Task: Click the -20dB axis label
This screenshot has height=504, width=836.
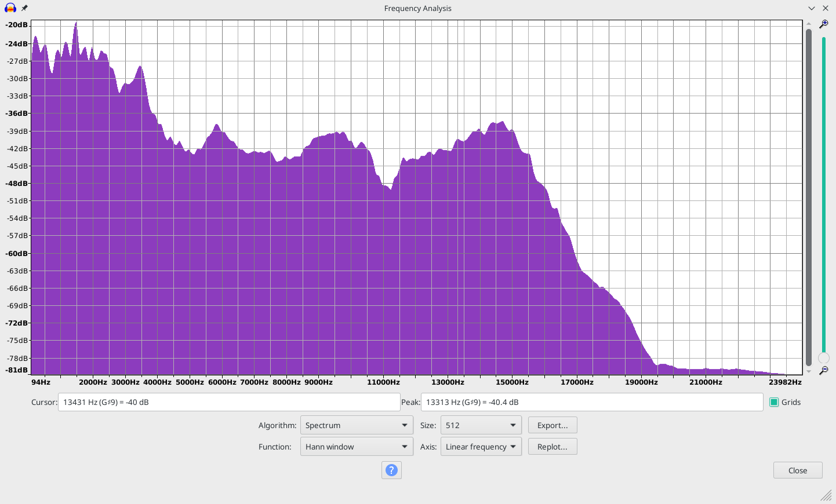Action: pyautogui.click(x=16, y=24)
